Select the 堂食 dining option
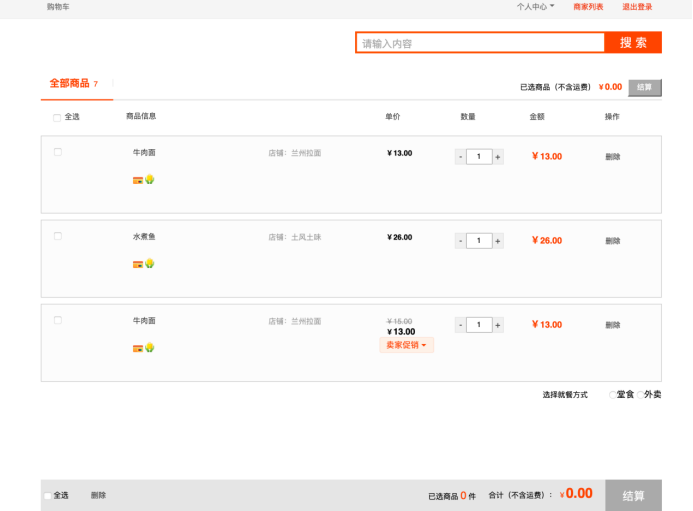Screen dimensions: 693x511 (x=613, y=395)
